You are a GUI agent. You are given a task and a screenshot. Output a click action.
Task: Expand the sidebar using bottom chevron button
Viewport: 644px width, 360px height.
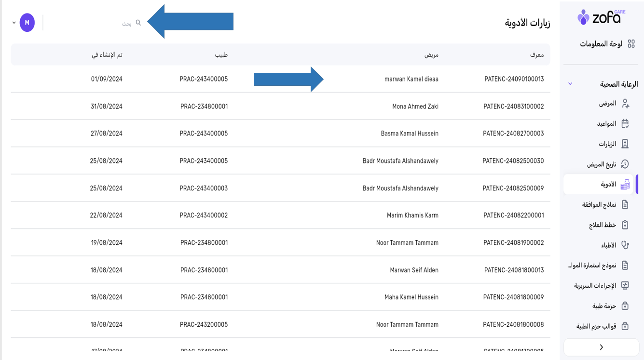601,347
